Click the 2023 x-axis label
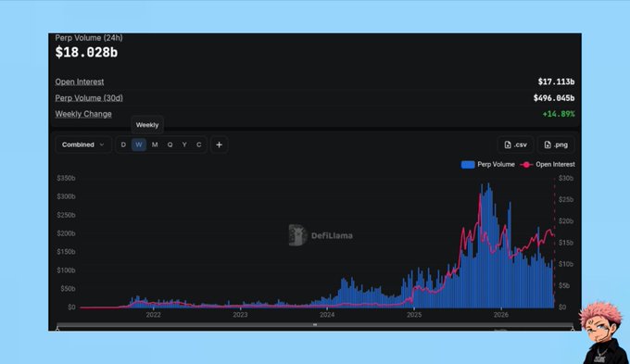Viewport: 630px width, 364px height. click(x=240, y=315)
